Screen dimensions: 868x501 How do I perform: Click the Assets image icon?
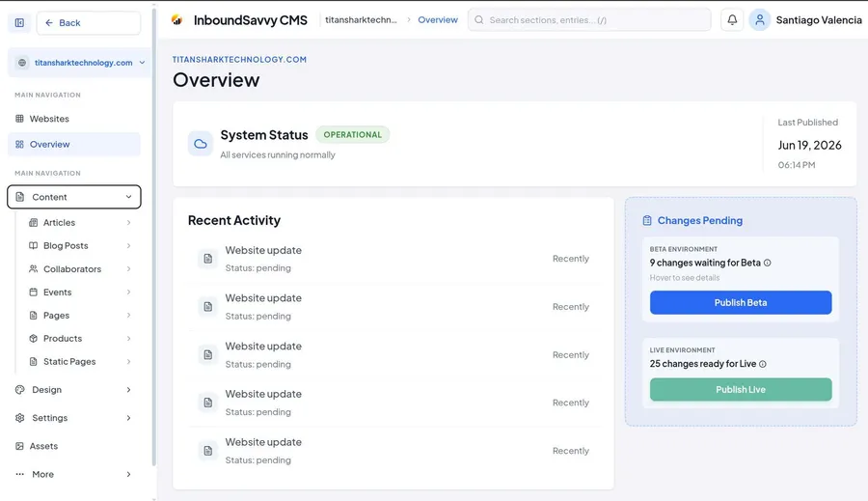[x=19, y=446]
